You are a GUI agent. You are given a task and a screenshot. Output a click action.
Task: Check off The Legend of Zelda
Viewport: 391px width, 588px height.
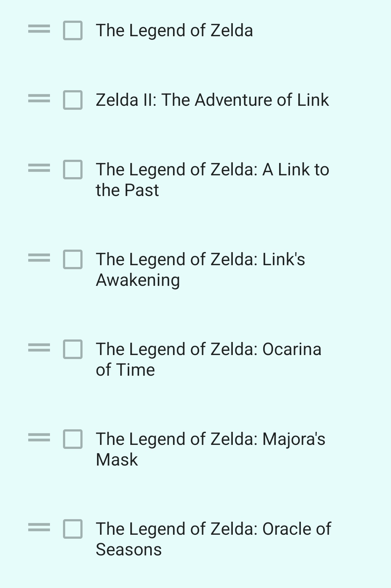pyautogui.click(x=73, y=30)
